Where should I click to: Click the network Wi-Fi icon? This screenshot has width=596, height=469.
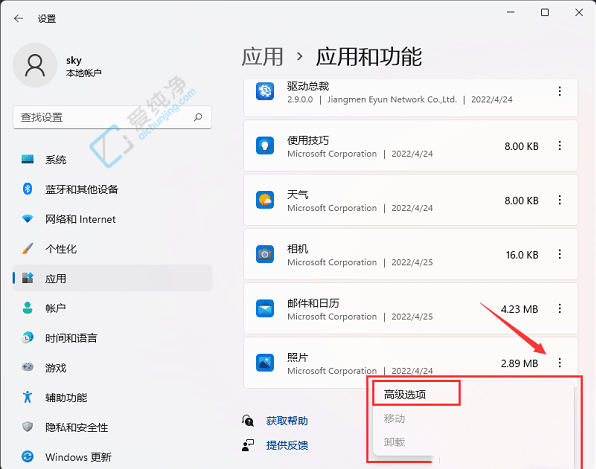pos(27,219)
